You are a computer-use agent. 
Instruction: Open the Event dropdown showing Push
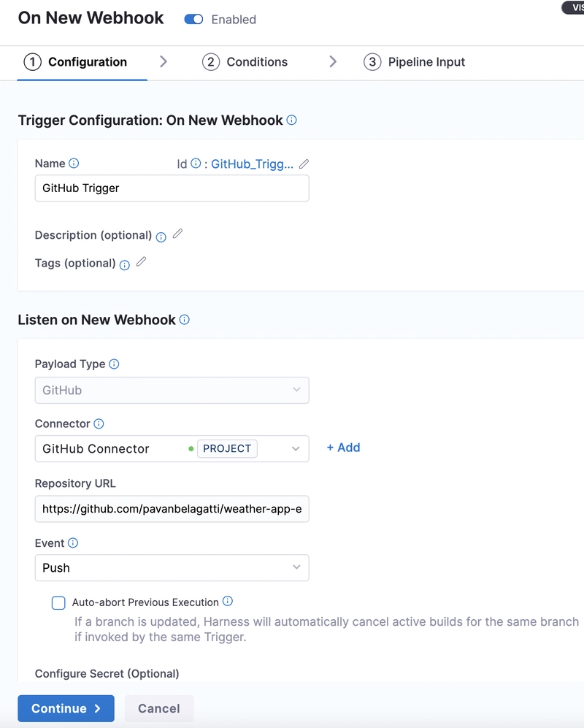pyautogui.click(x=172, y=568)
